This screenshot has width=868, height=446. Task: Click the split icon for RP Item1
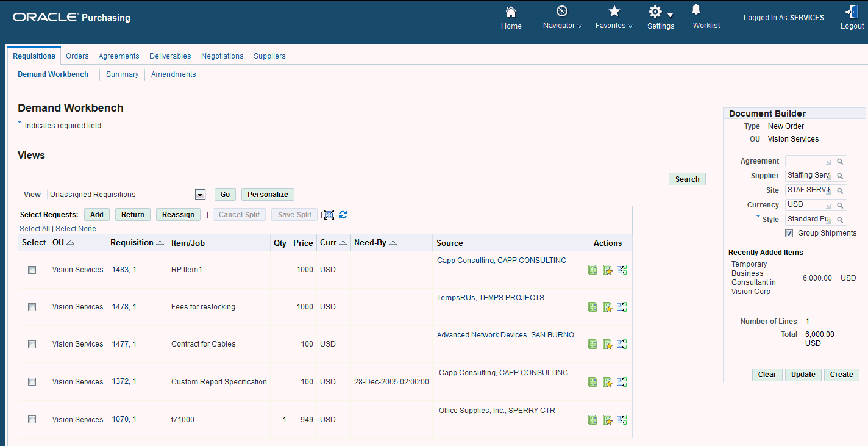click(x=622, y=270)
